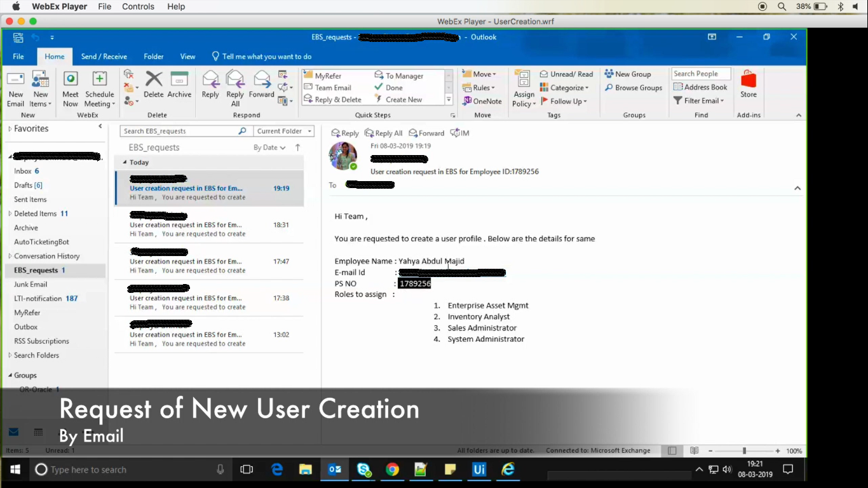The image size is (868, 488).
Task: Open the By Date sort dropdown
Action: click(269, 147)
